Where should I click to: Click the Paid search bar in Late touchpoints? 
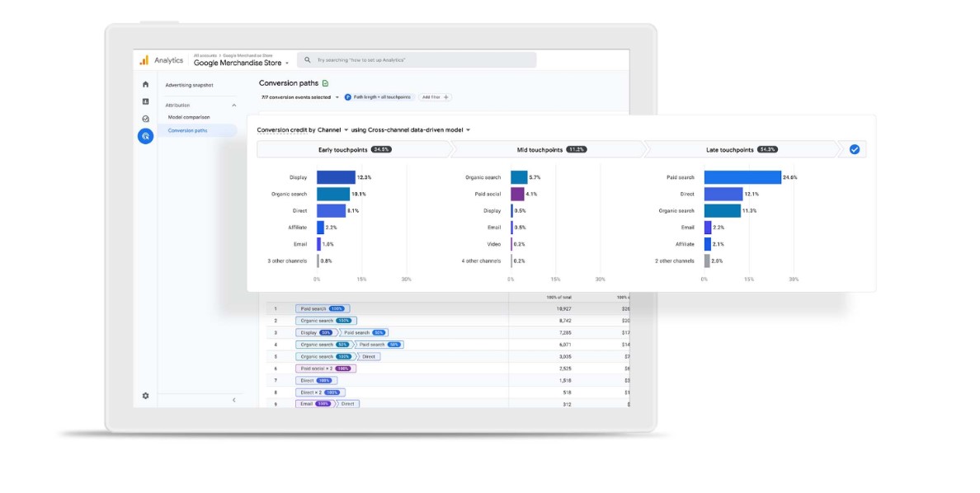[742, 177]
